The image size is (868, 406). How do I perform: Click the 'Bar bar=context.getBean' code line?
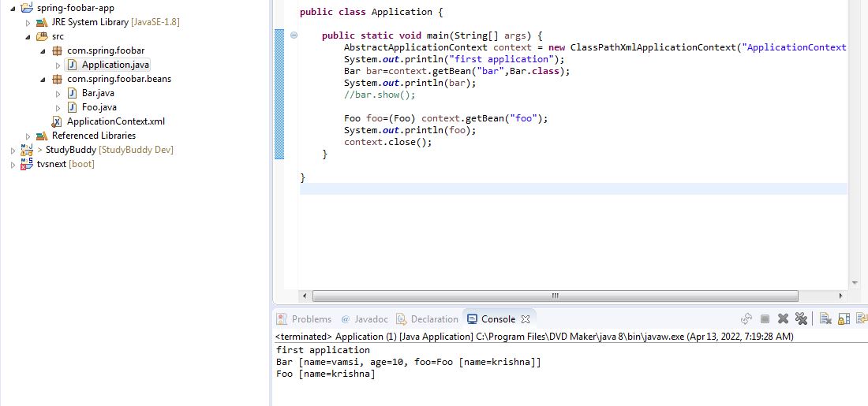(457, 71)
